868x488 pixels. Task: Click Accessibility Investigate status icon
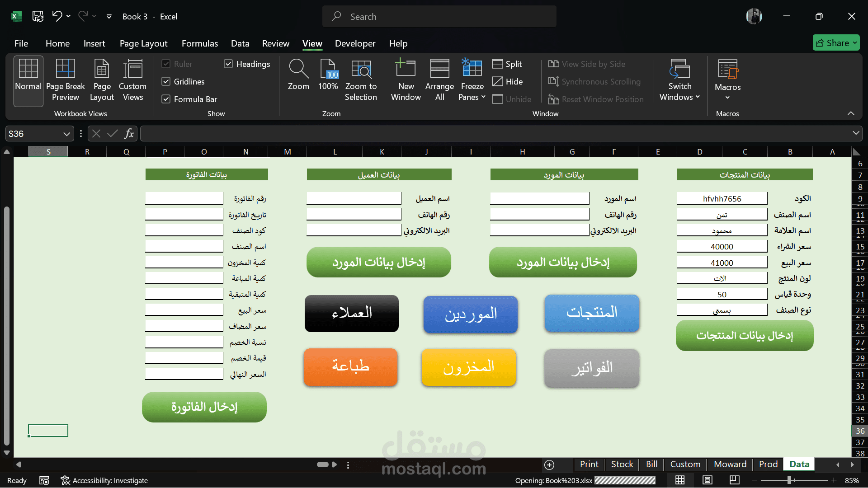66,480
